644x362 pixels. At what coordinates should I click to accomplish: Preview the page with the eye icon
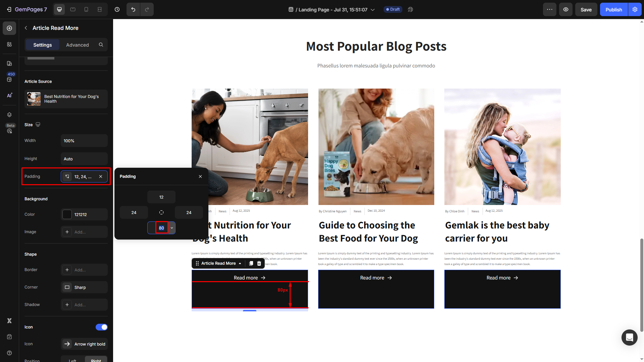tap(566, 9)
